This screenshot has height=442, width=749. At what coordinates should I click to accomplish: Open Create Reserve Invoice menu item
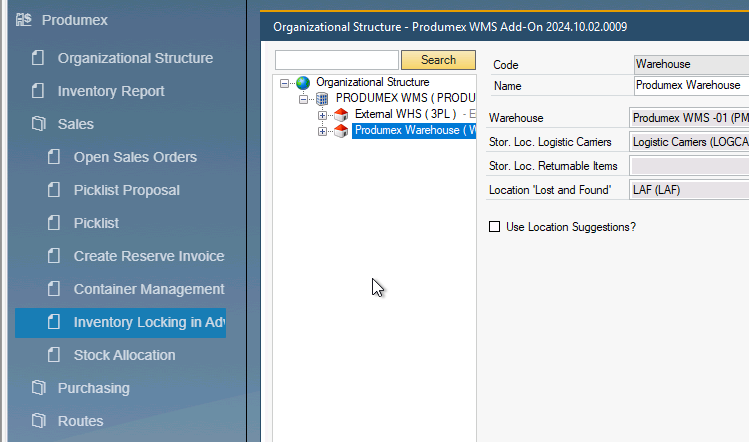149,256
